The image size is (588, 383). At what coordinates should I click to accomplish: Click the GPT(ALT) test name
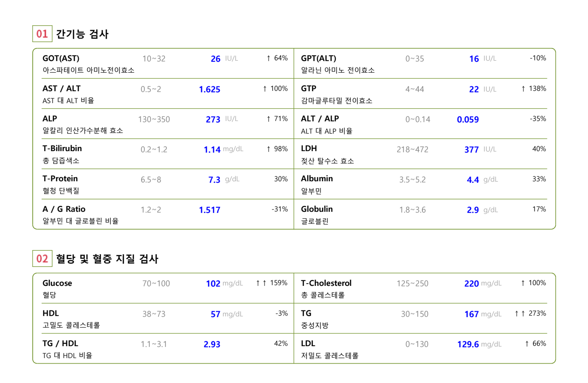(x=318, y=58)
